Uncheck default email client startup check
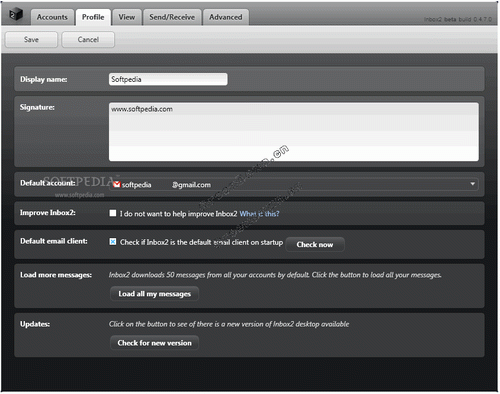500x394 pixels. coord(113,242)
